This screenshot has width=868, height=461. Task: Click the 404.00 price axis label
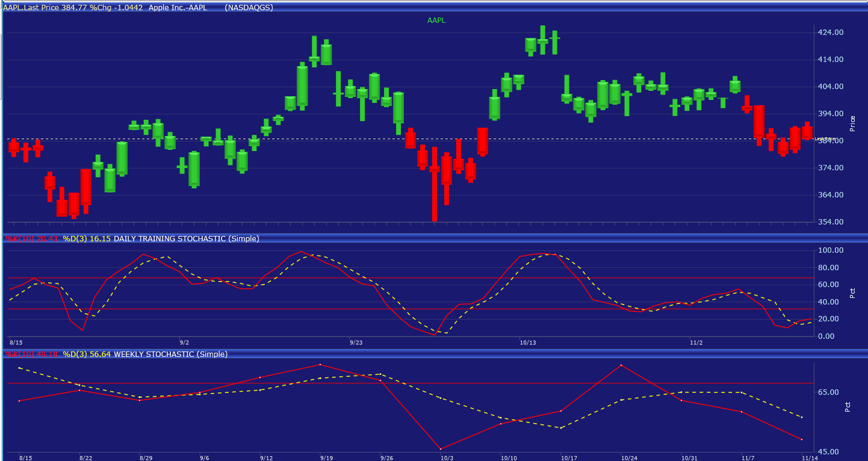tap(830, 87)
